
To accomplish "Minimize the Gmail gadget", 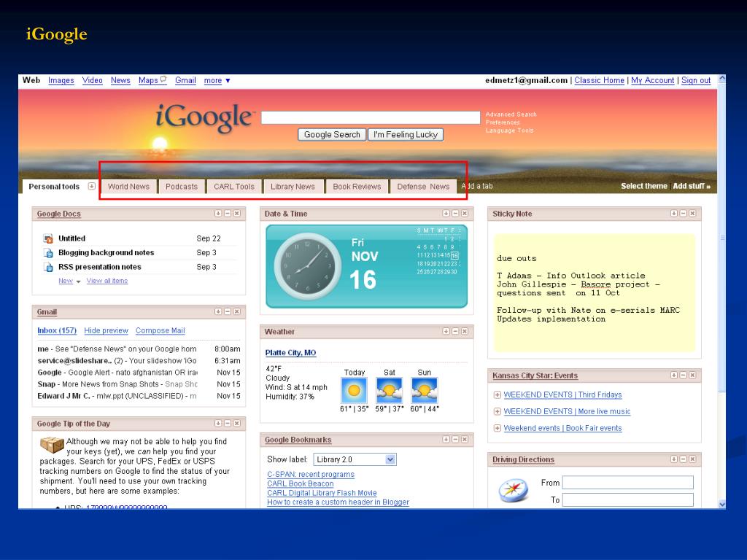I will [x=228, y=311].
